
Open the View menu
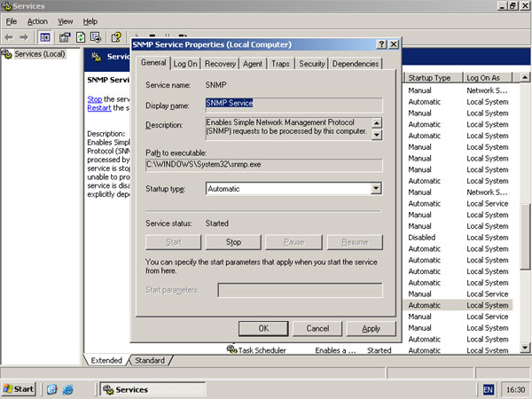click(65, 21)
